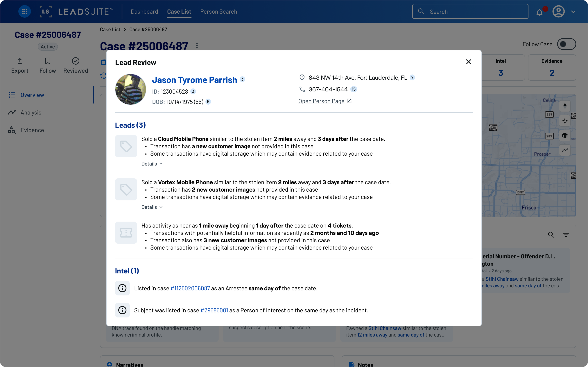Image resolution: width=588 pixels, height=367 pixels.
Task: Open Person Page for Jason Tyrome Parrish
Action: pos(321,101)
